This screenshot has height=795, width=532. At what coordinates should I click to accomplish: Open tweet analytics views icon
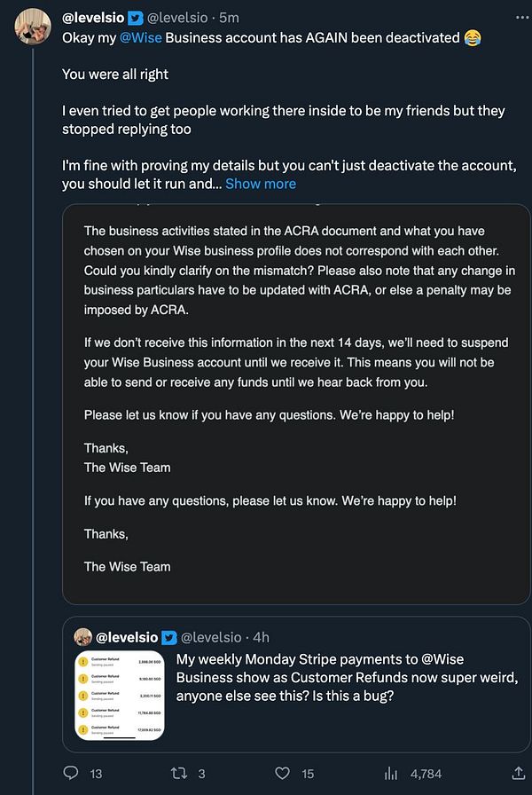[391, 774]
